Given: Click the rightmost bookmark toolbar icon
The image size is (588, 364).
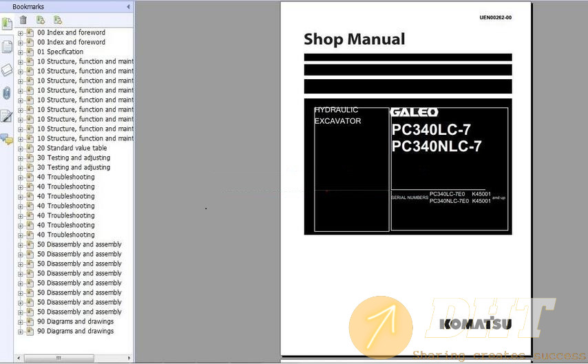Looking at the screenshot, I should coord(57,20).
